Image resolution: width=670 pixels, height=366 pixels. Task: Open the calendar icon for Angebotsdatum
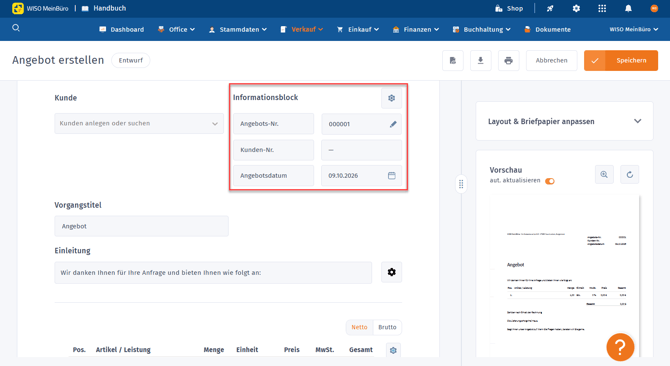(391, 176)
